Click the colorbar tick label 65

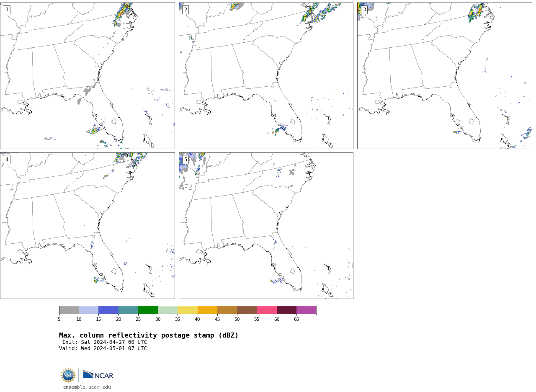(296, 320)
